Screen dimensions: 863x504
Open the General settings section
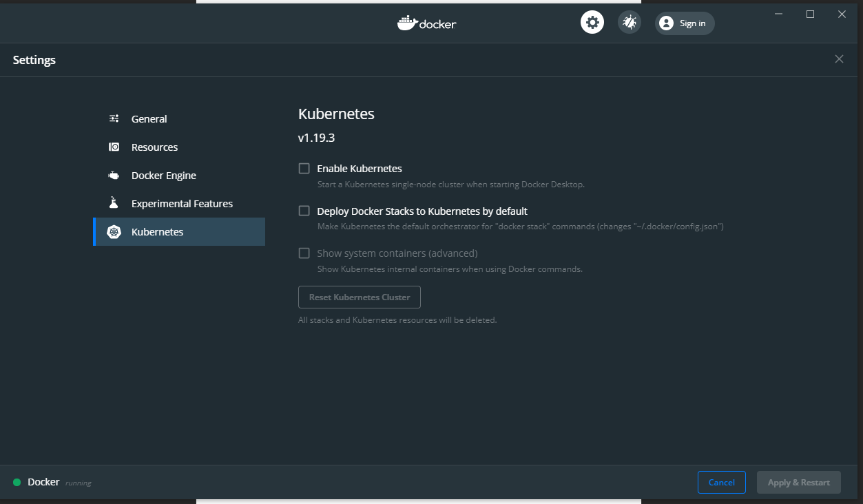pyautogui.click(x=179, y=118)
